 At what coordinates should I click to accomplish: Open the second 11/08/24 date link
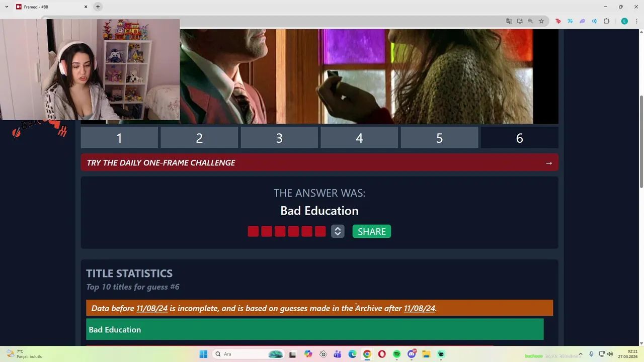point(419,308)
